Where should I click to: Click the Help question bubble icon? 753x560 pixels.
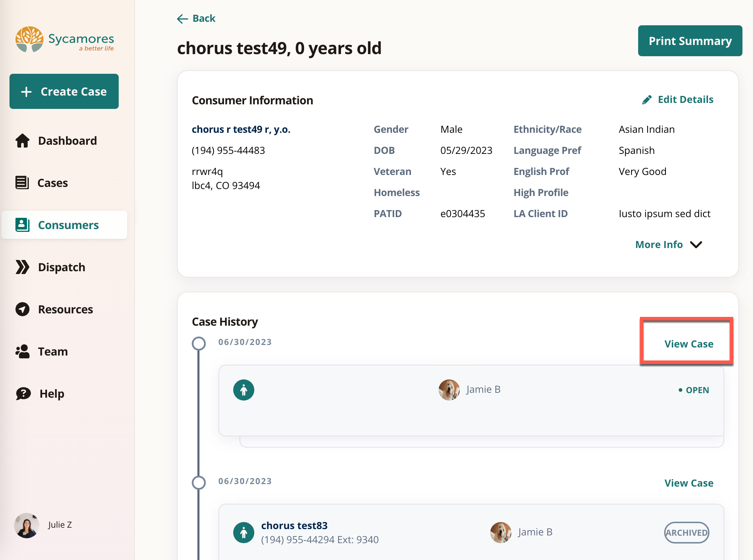click(x=23, y=393)
